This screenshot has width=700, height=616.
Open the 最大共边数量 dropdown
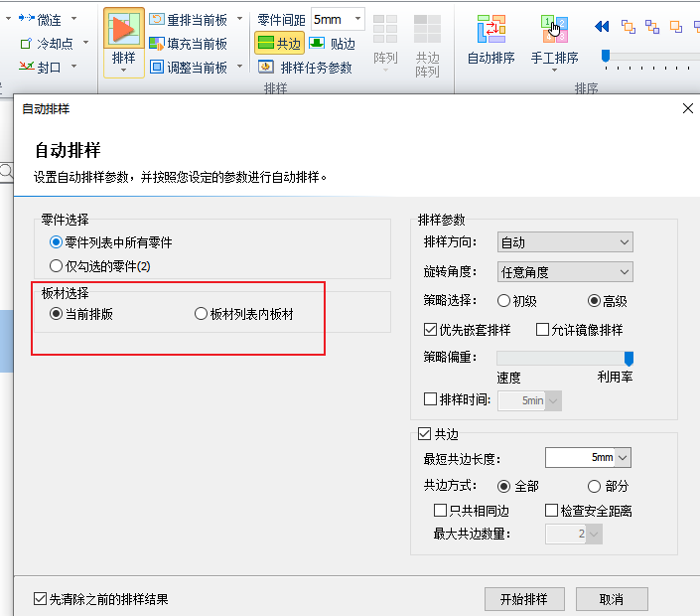594,534
